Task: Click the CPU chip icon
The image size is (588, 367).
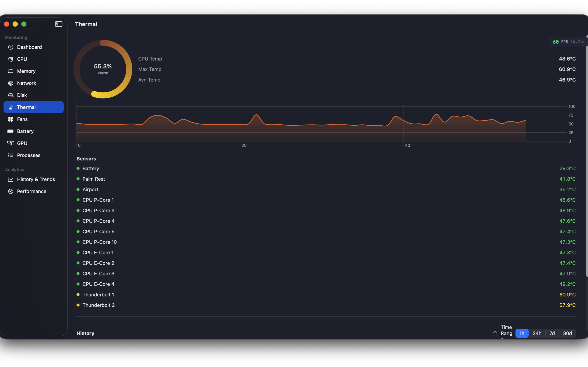Action: [11, 59]
